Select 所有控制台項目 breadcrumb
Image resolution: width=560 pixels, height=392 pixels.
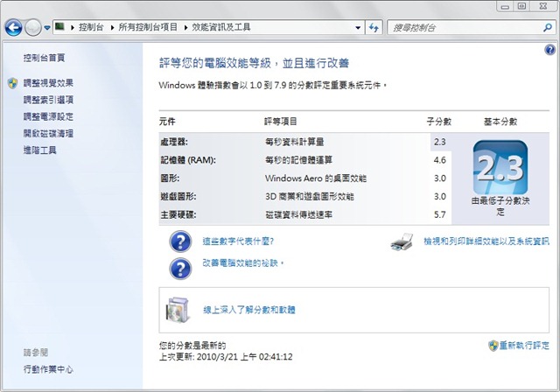(x=148, y=27)
